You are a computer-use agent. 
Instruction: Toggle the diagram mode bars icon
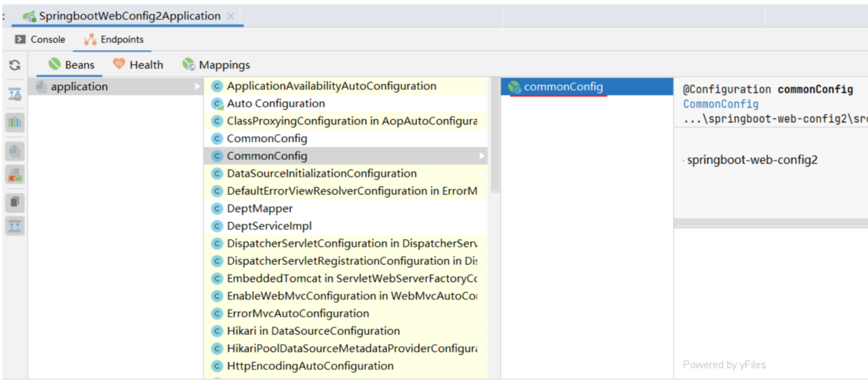[14, 122]
